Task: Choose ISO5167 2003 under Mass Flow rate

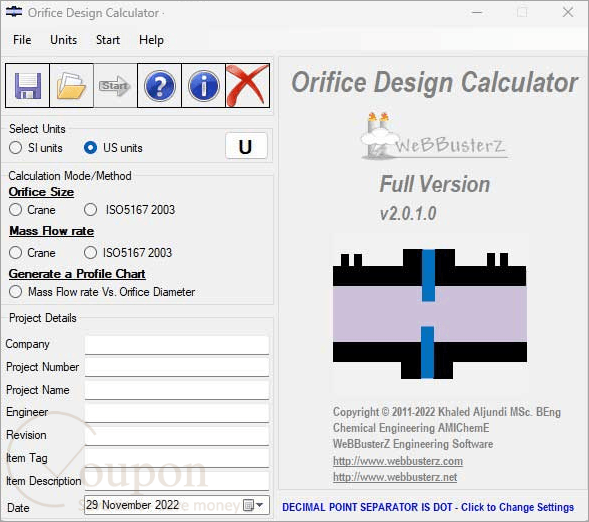Action: pyautogui.click(x=91, y=252)
